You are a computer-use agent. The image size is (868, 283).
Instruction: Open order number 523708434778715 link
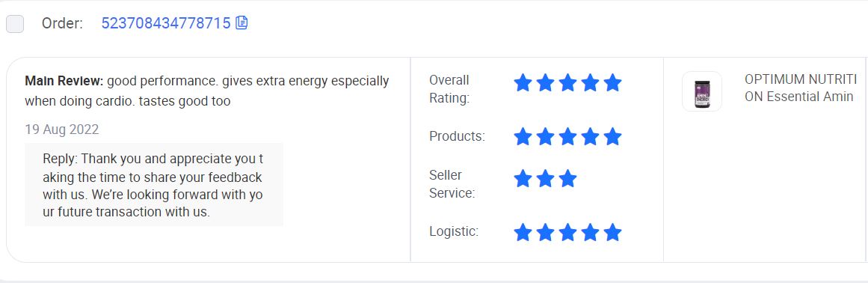[165, 23]
